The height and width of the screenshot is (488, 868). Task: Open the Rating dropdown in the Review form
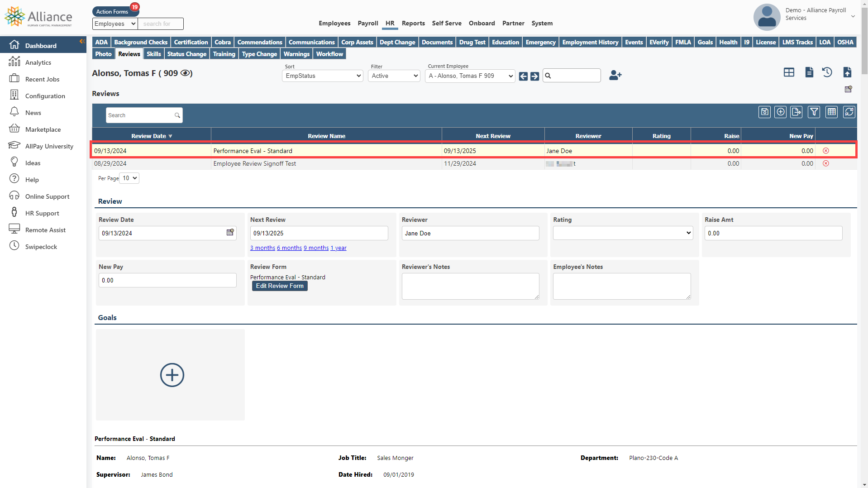click(623, 233)
